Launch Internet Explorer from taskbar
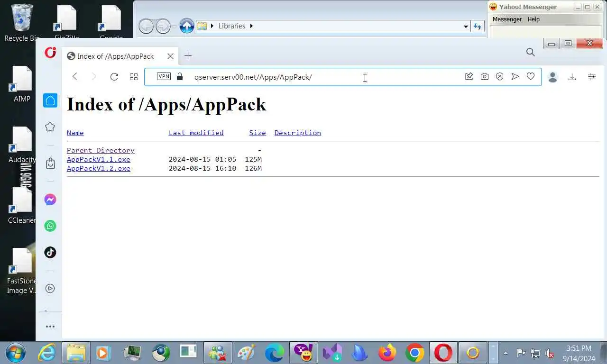This screenshot has width=607, height=364. click(46, 353)
